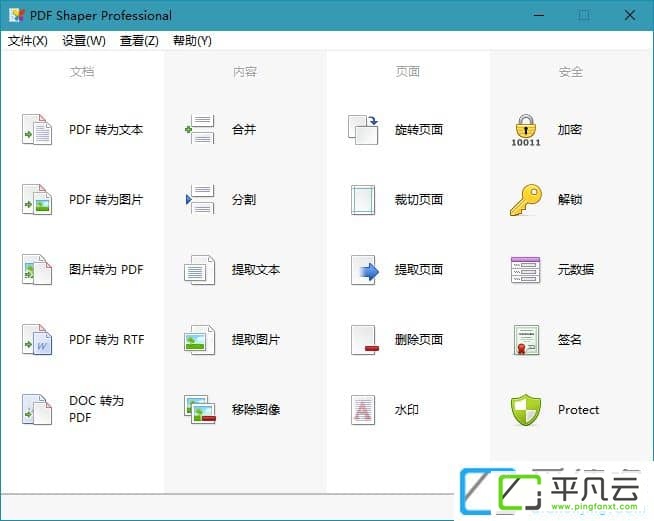This screenshot has width=654, height=521.
Task: Click the 旋转页面 rotate icon
Action: click(363, 129)
